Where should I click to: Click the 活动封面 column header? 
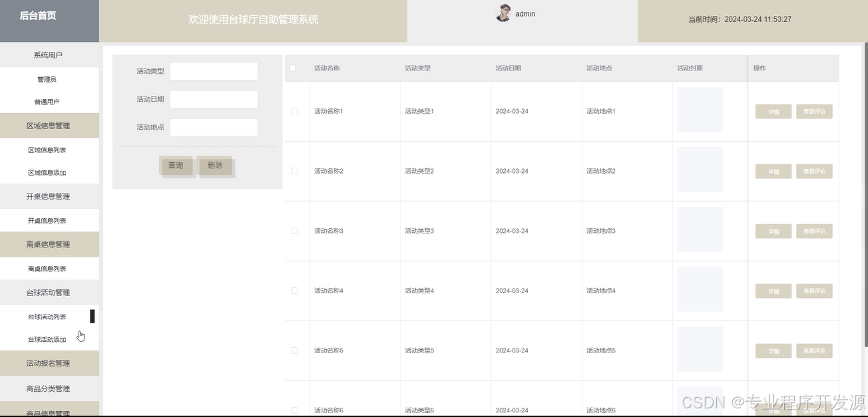click(x=690, y=68)
